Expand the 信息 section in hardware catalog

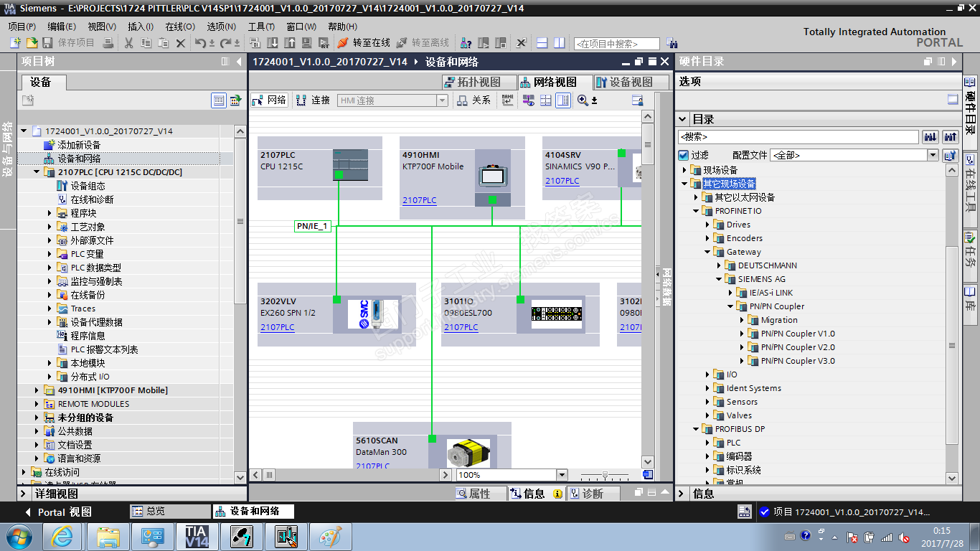pos(682,494)
